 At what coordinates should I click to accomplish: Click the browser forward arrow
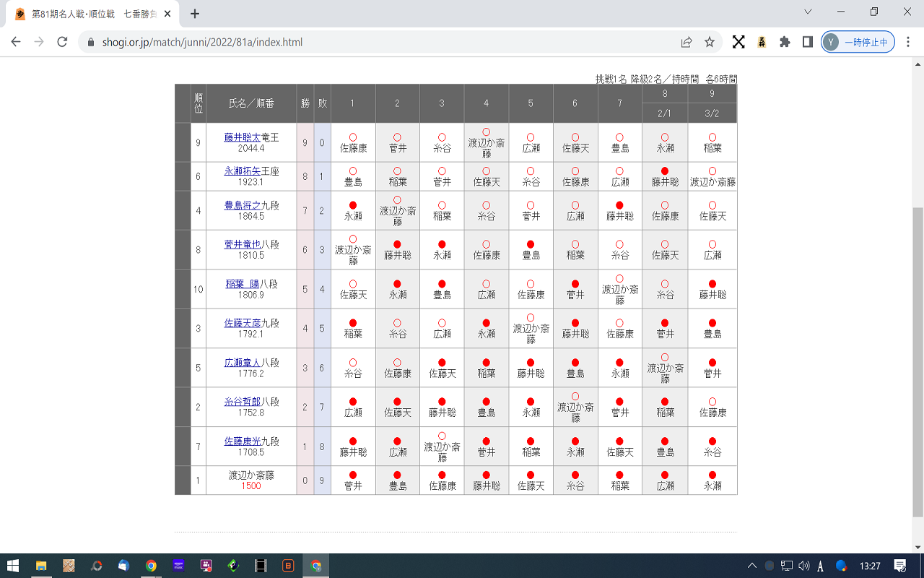pyautogui.click(x=39, y=42)
